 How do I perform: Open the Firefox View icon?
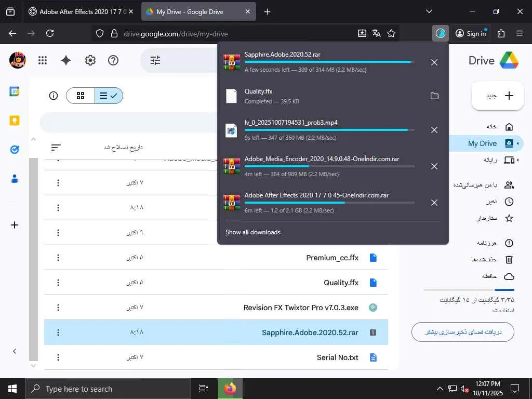pyautogui.click(x=10, y=11)
